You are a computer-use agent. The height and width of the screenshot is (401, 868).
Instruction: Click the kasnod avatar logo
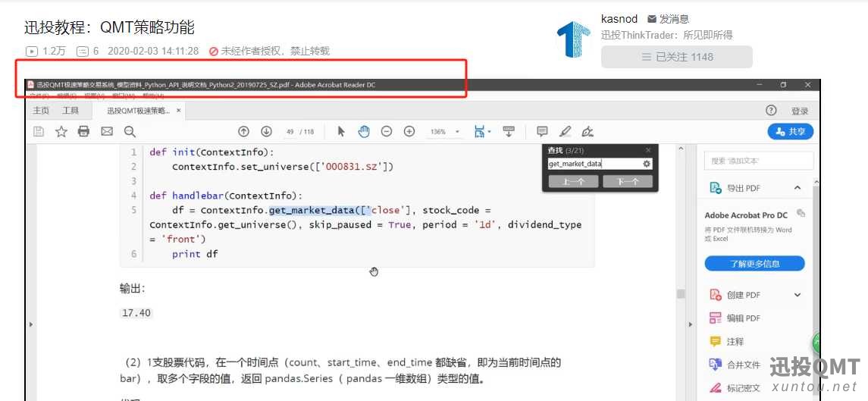(x=574, y=39)
